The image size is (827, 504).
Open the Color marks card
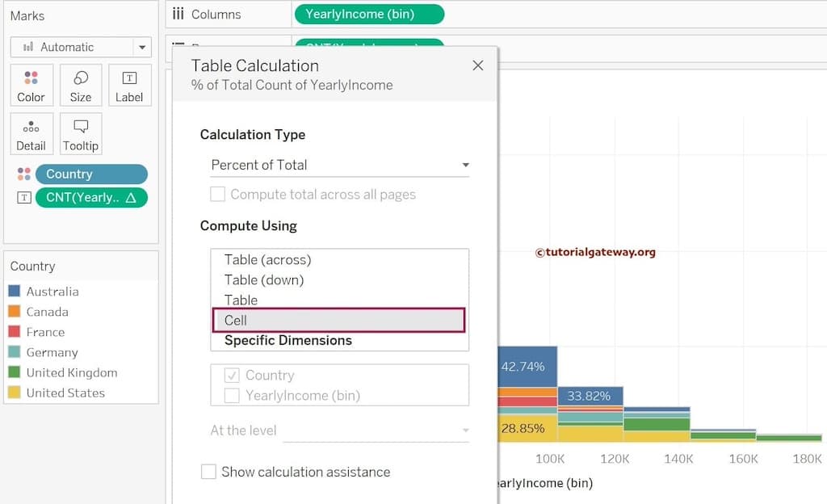point(31,86)
